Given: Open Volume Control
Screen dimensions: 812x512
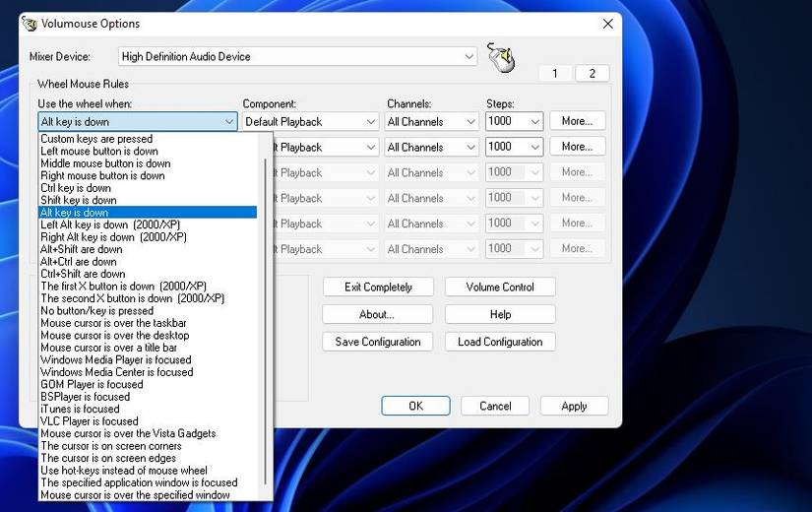Looking at the screenshot, I should [500, 288].
